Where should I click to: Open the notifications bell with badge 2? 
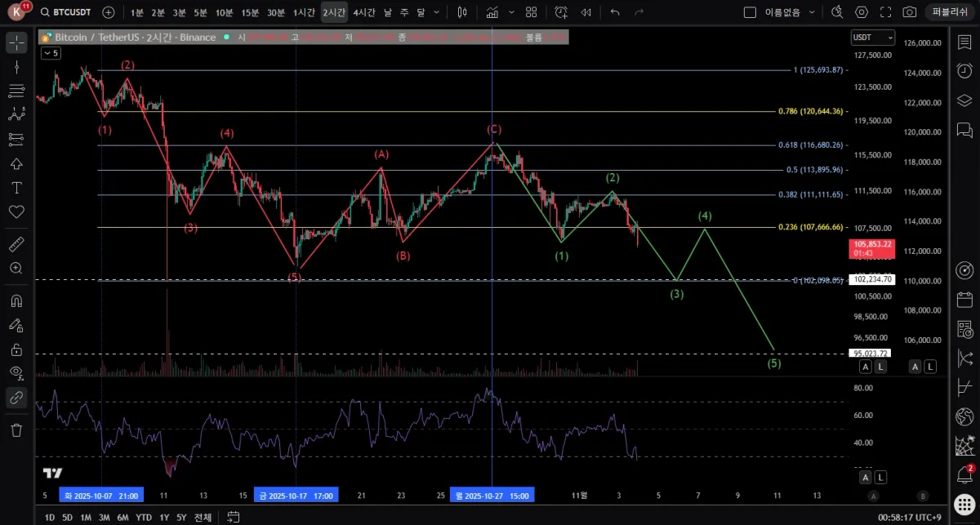coord(964,474)
